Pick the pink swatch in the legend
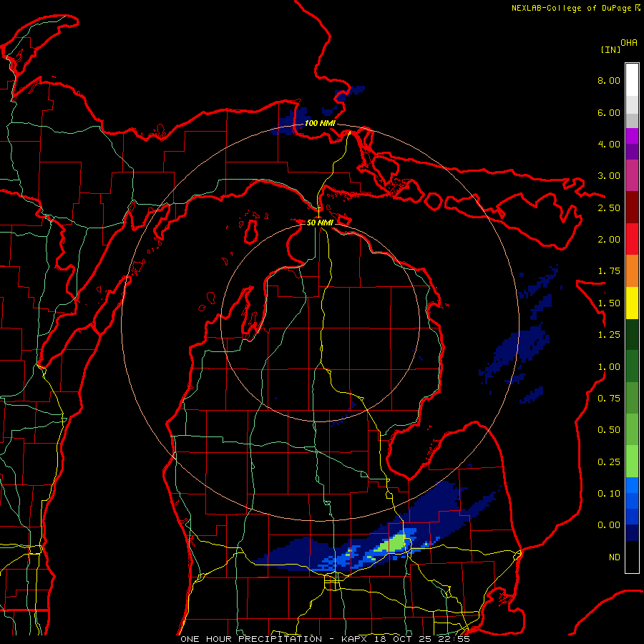The width and height of the screenshot is (644, 644). tap(632, 175)
